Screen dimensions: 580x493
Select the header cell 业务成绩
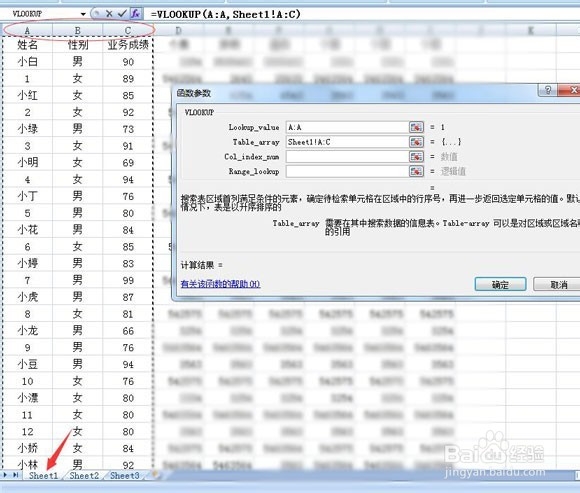click(128, 45)
